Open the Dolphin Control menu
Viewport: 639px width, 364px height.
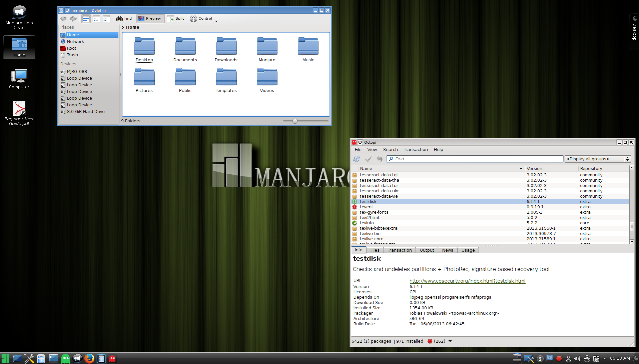[x=201, y=19]
